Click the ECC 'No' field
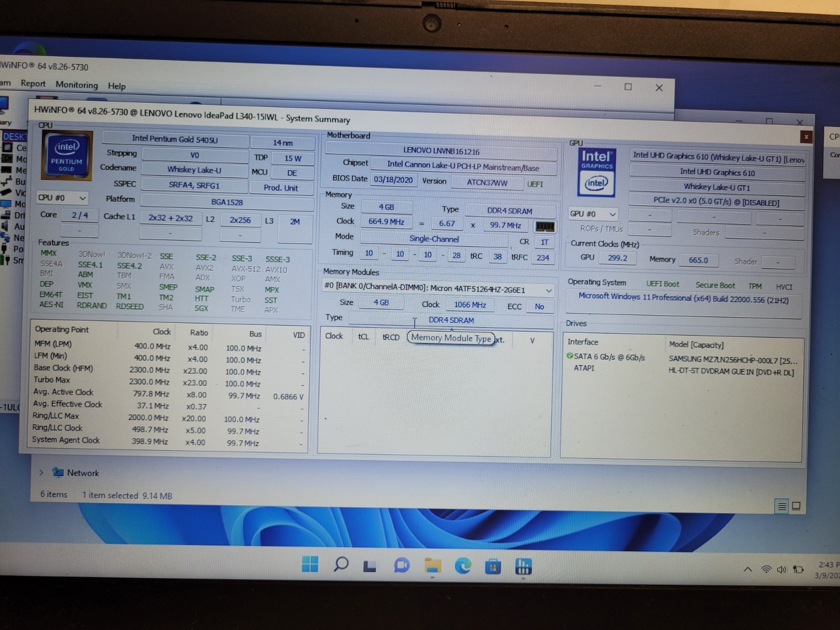Viewport: 840px width, 630px height. pos(540,306)
